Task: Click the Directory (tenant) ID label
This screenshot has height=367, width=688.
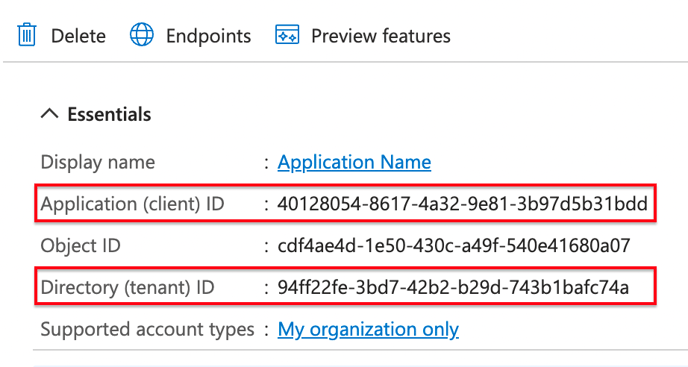Action: coord(128,288)
